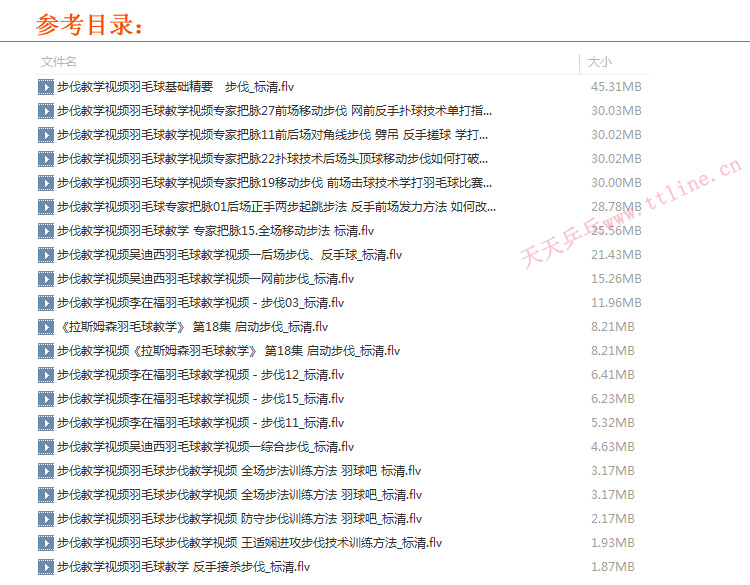This screenshot has height=585, width=750.
Task: Sort the list by 大小 column header
Action: click(x=600, y=62)
